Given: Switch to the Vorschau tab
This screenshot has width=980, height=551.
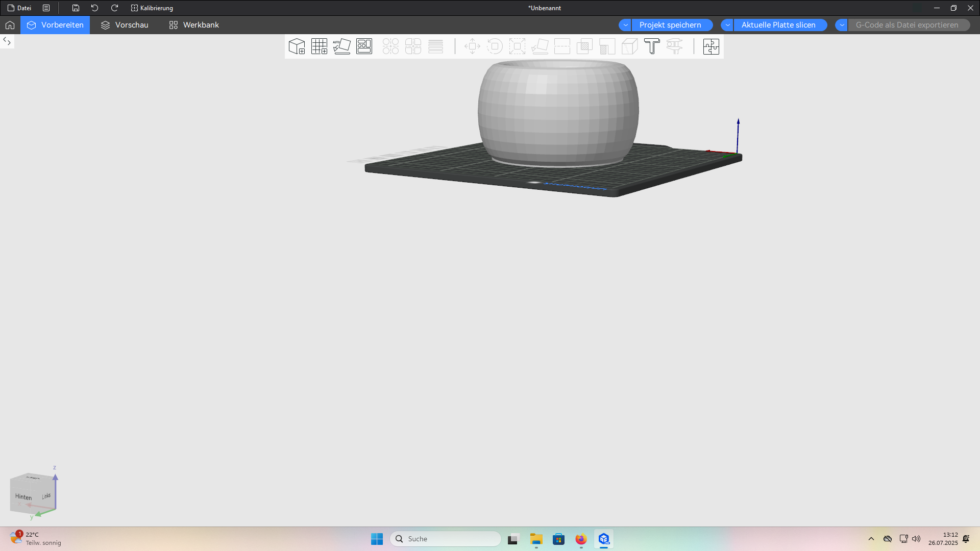Looking at the screenshot, I should [x=125, y=25].
